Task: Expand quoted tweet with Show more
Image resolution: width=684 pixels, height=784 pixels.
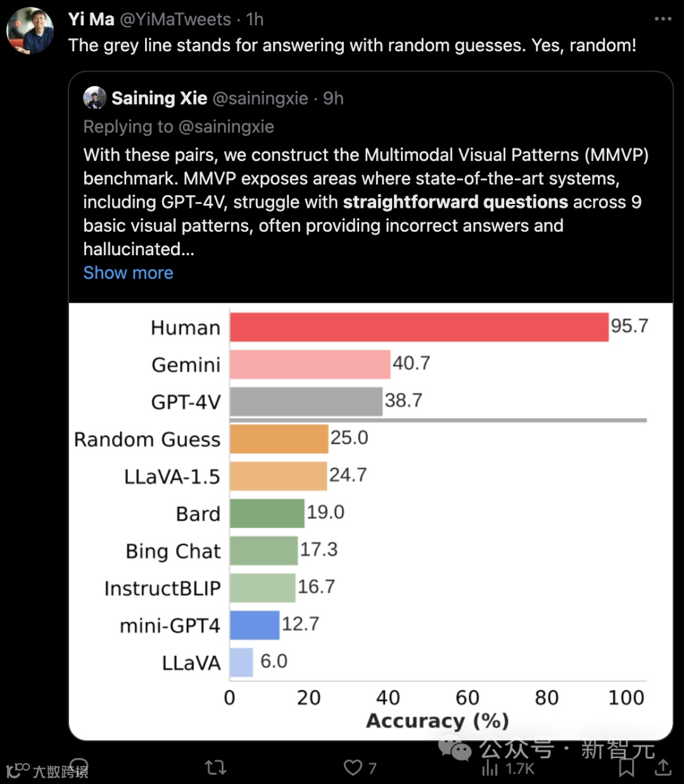Action: tap(128, 273)
